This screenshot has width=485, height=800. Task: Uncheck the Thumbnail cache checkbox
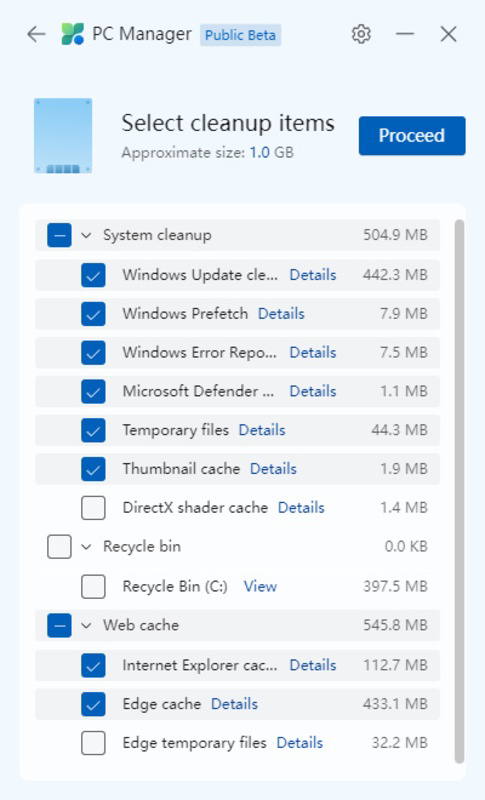pyautogui.click(x=93, y=469)
